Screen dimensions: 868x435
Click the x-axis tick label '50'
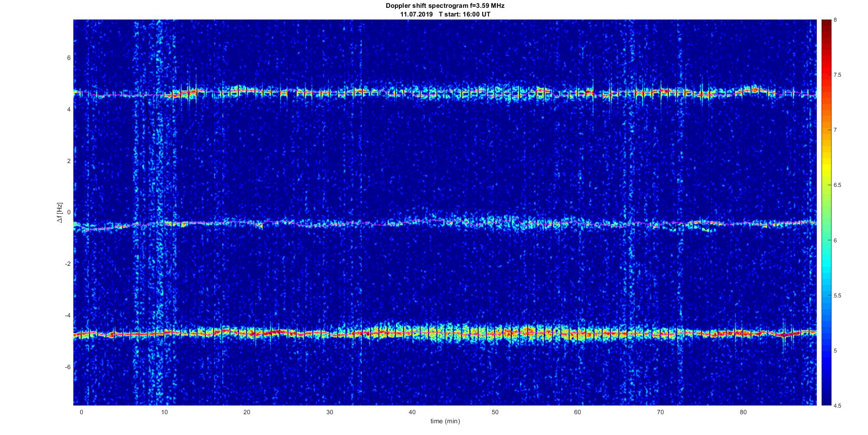click(x=495, y=412)
